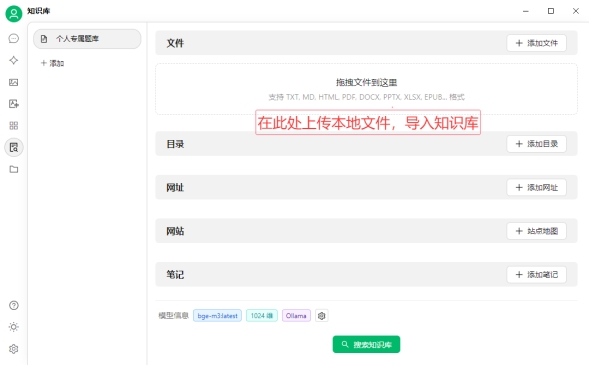Open the files folder sidebar icon

pos(14,169)
